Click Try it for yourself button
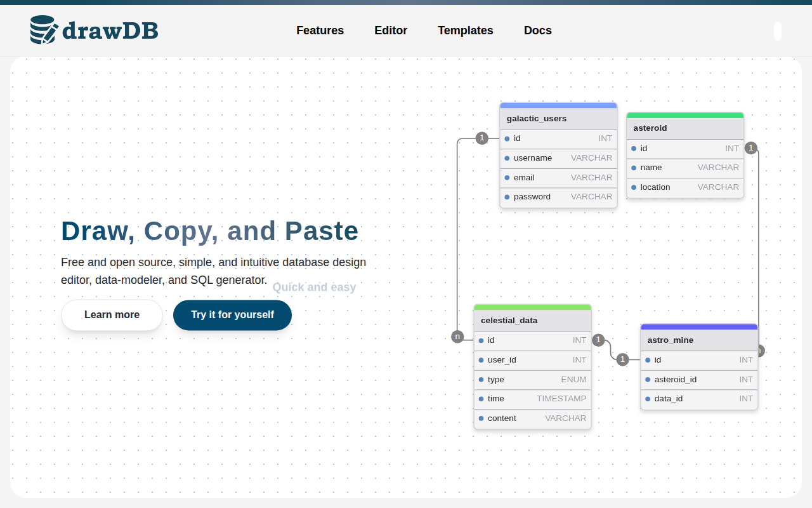Screen dimensions: 812x508 pos(232,315)
